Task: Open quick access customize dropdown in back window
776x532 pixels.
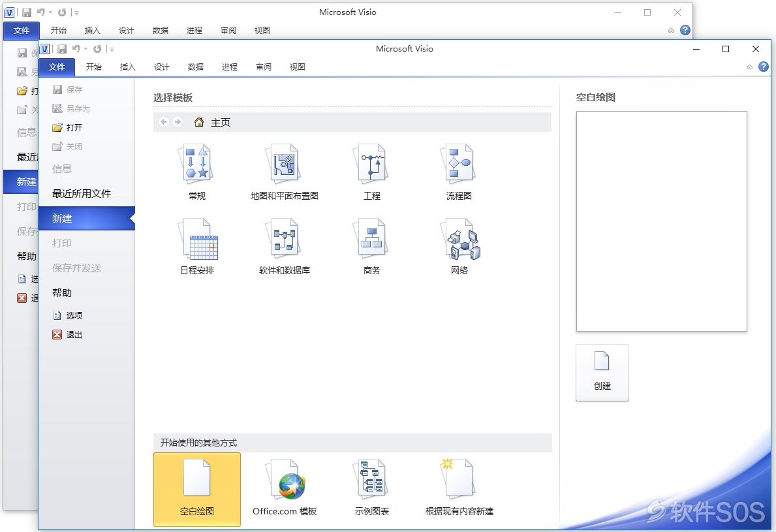Action: [77, 13]
